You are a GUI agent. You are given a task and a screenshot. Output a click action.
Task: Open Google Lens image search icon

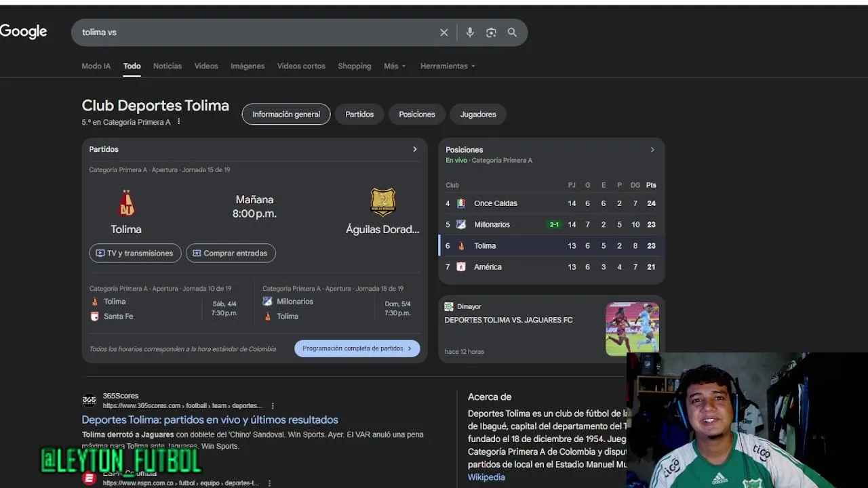click(x=491, y=33)
